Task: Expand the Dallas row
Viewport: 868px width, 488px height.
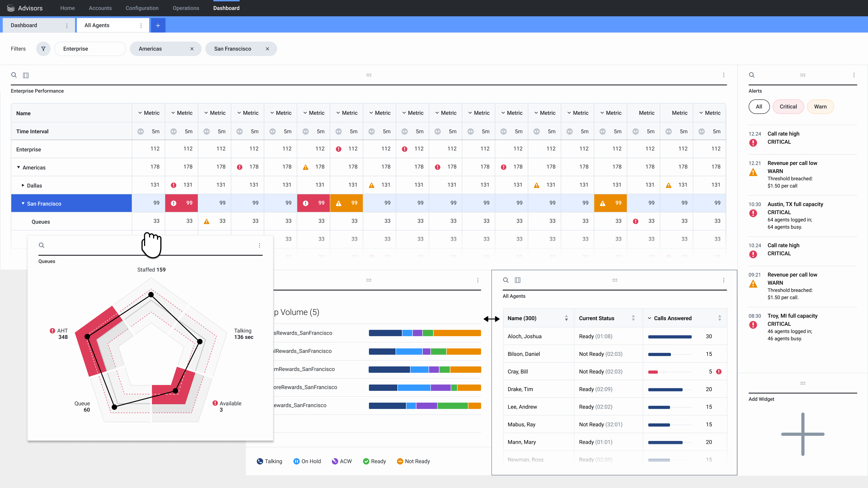Action: pyautogui.click(x=23, y=186)
